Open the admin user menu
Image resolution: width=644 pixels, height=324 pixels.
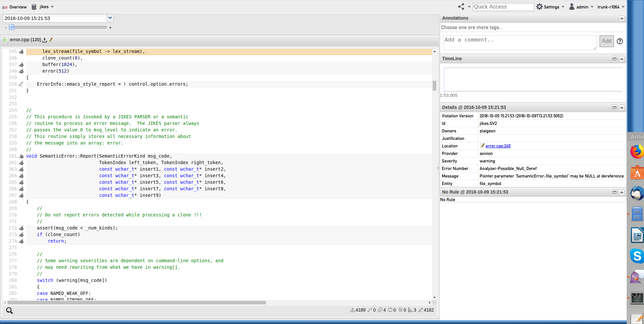(581, 7)
